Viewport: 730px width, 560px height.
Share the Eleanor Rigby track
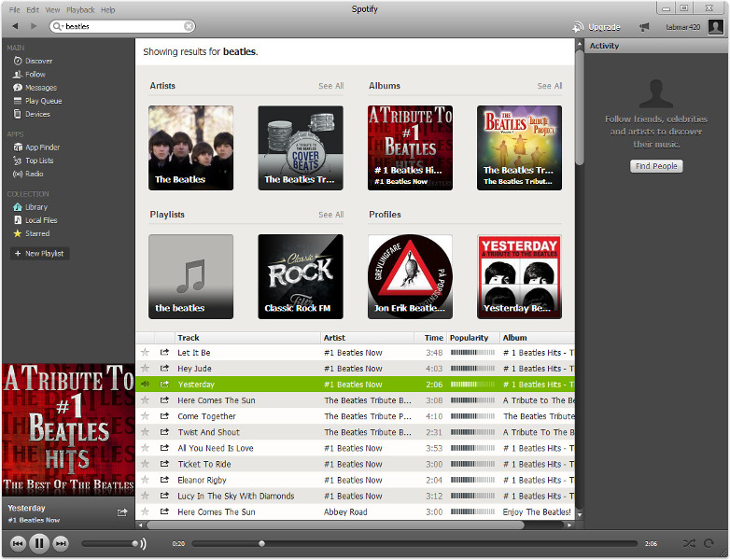[x=164, y=480]
